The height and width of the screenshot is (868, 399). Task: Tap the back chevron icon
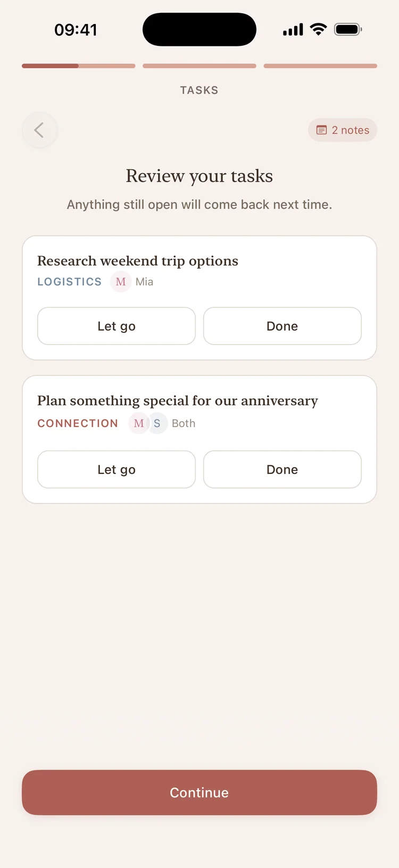coord(39,130)
